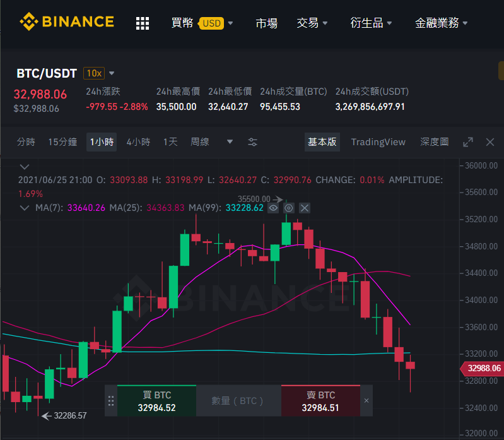The height and width of the screenshot is (440, 504).
Task: Select the 分時 time interval
Action: 26,142
